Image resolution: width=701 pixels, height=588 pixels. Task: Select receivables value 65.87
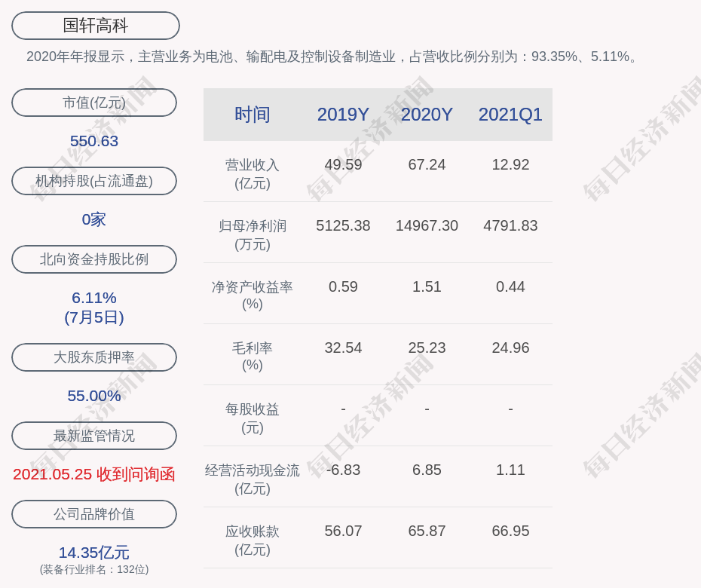[x=427, y=531]
